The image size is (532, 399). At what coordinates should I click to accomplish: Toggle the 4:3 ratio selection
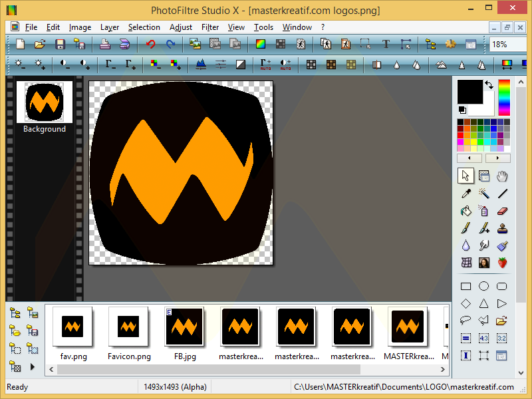coord(484,338)
